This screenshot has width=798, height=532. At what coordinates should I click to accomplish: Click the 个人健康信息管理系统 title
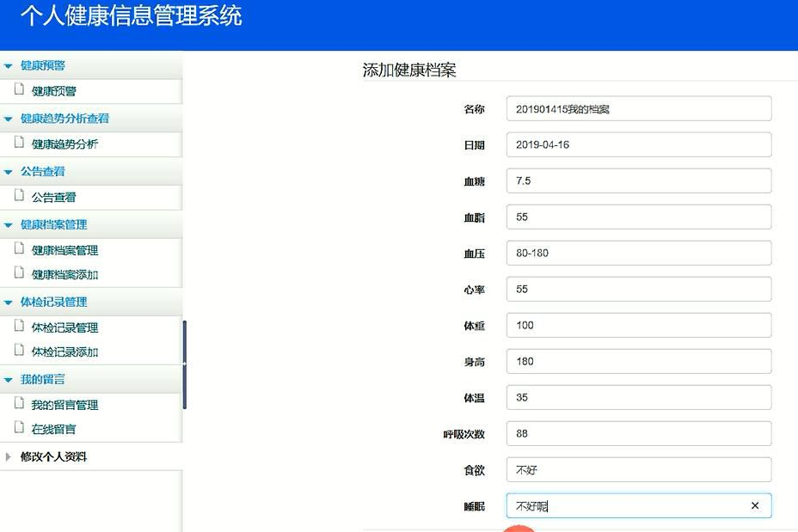132,15
